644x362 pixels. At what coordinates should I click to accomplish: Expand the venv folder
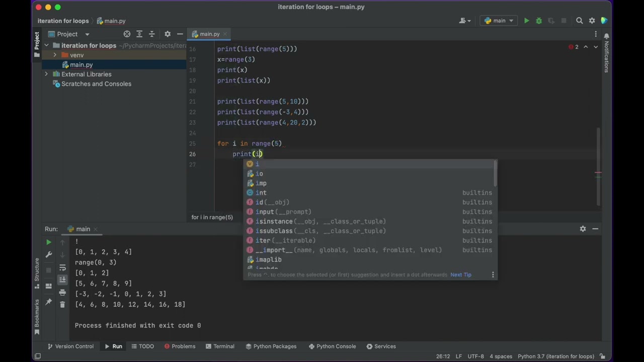pos(54,55)
